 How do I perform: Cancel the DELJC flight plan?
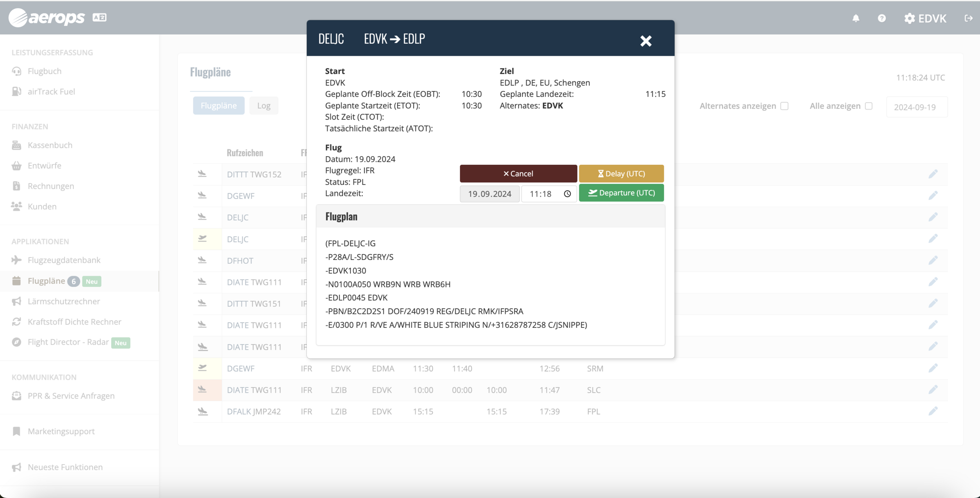(518, 174)
